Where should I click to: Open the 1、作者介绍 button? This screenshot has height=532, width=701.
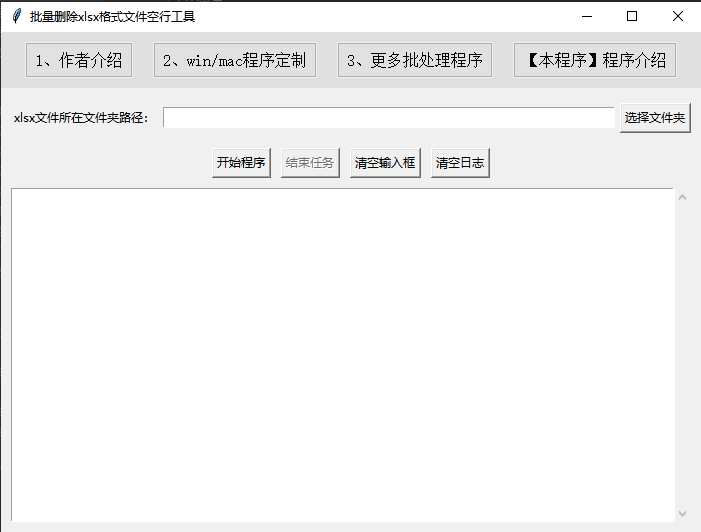tap(79, 60)
